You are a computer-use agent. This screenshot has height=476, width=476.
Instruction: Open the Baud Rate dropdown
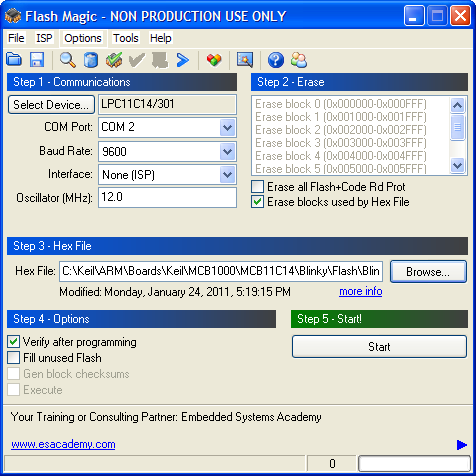tap(227, 151)
